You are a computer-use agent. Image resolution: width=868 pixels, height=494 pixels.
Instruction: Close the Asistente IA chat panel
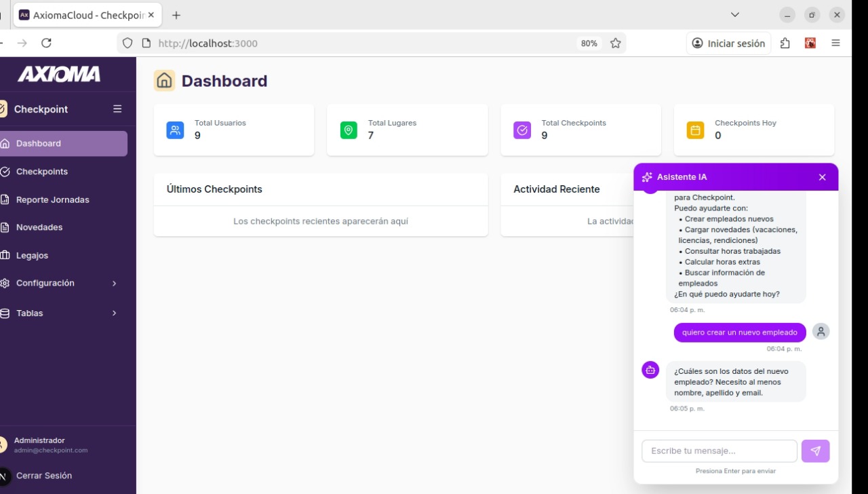(822, 177)
